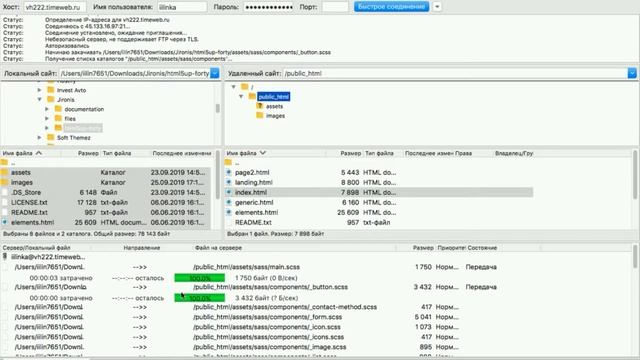Screen dimensions: 640x360
Task: Expand the Soft Themez folder
Action: (39, 138)
